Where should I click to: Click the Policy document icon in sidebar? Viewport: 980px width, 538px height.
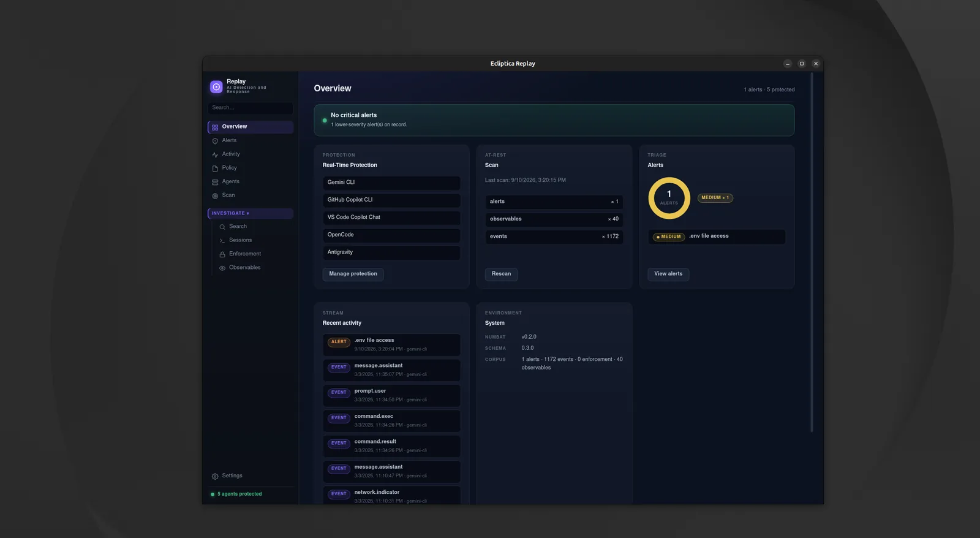[x=215, y=169]
